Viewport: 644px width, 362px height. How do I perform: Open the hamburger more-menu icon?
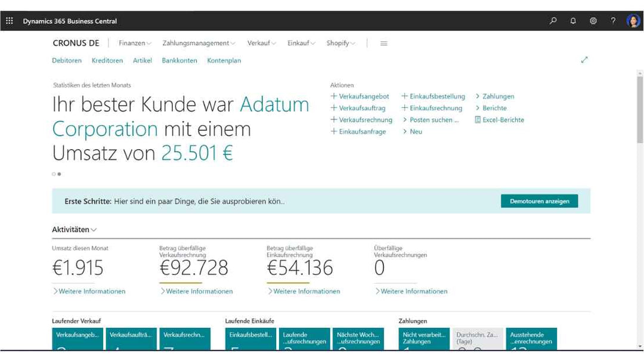(384, 44)
